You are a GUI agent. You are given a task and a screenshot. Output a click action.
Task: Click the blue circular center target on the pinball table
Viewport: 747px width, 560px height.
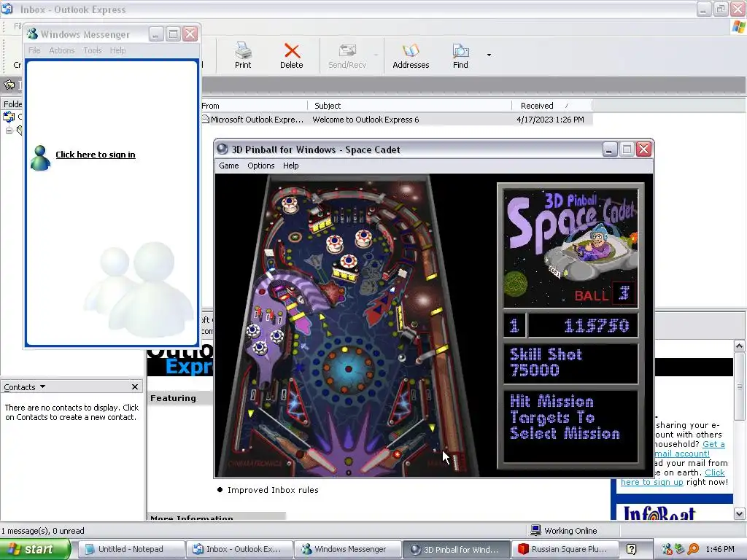click(348, 369)
